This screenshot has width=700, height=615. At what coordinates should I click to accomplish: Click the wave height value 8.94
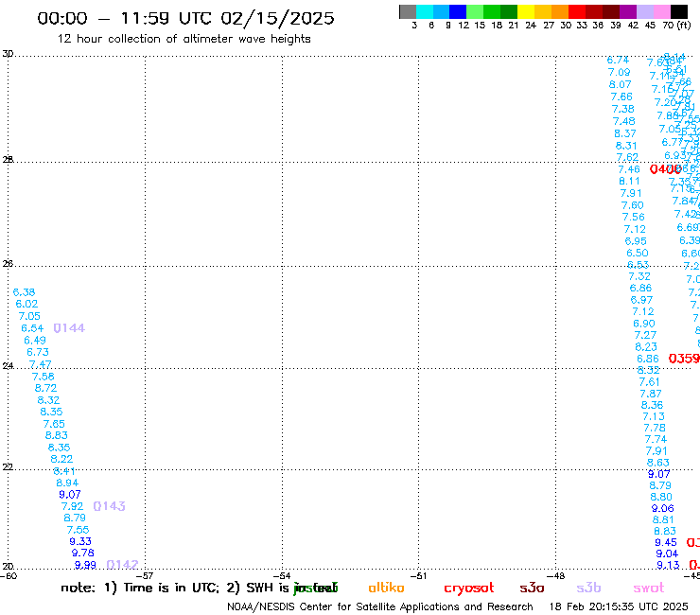tap(67, 483)
